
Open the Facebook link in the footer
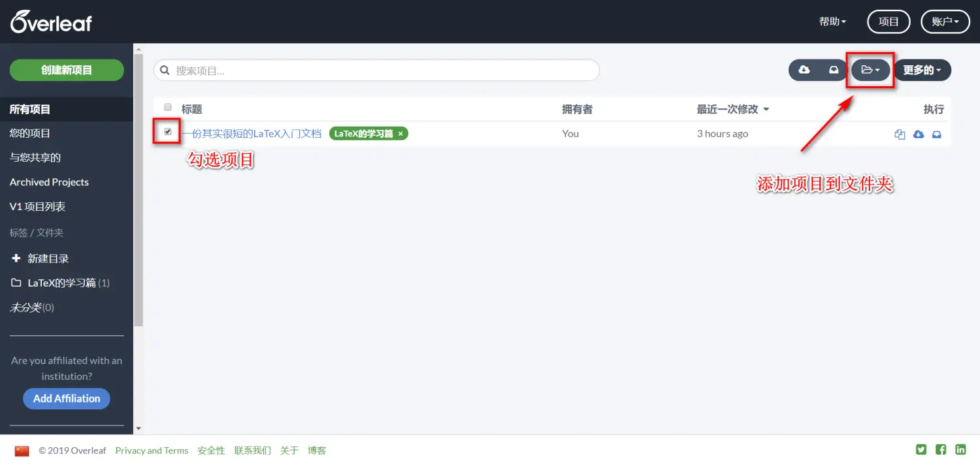pos(941,450)
